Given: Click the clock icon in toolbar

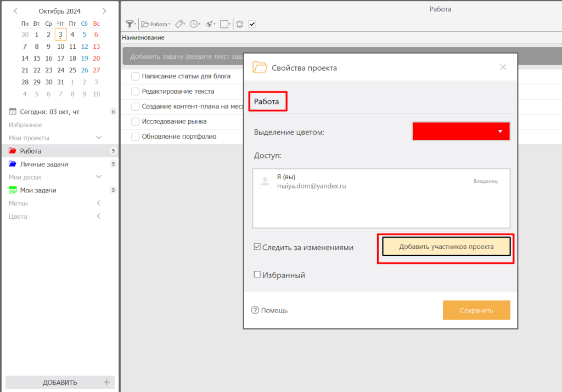Looking at the screenshot, I should coord(194,24).
